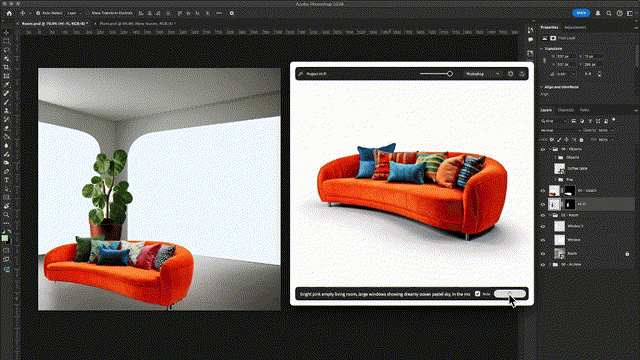The image size is (640, 360).
Task: Hide the Couch layer
Action: [x=542, y=191]
